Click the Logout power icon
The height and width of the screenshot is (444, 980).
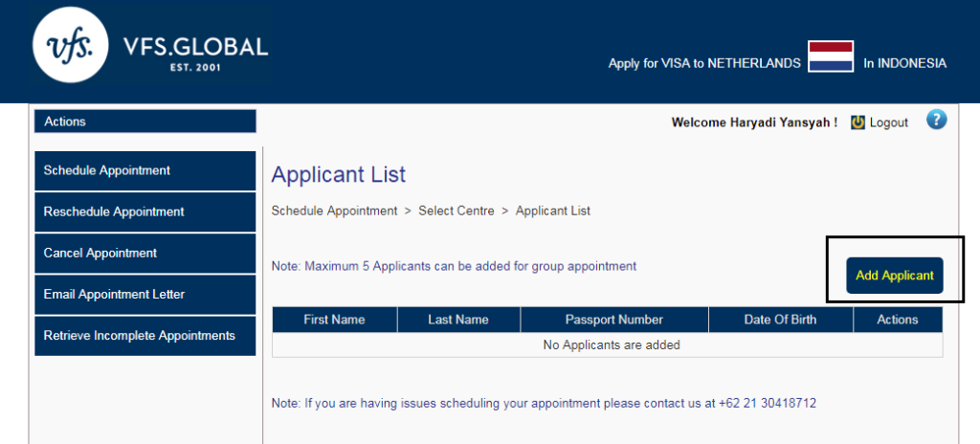point(858,122)
